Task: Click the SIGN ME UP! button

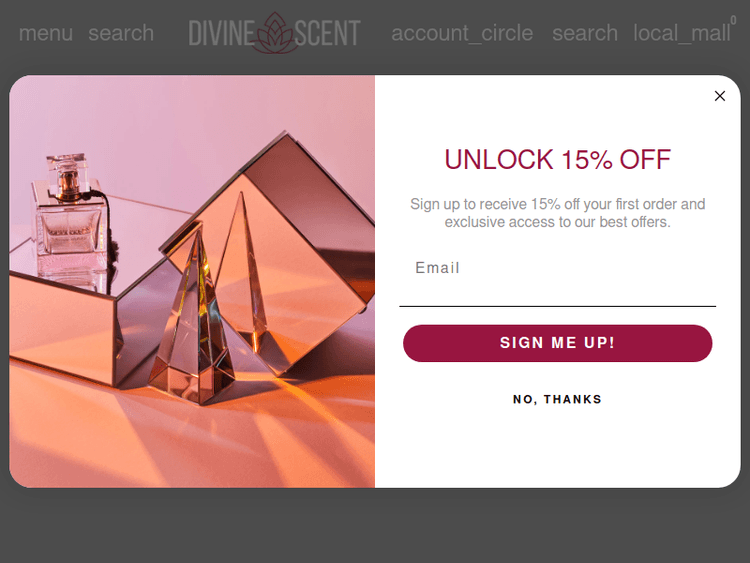Action: (557, 343)
